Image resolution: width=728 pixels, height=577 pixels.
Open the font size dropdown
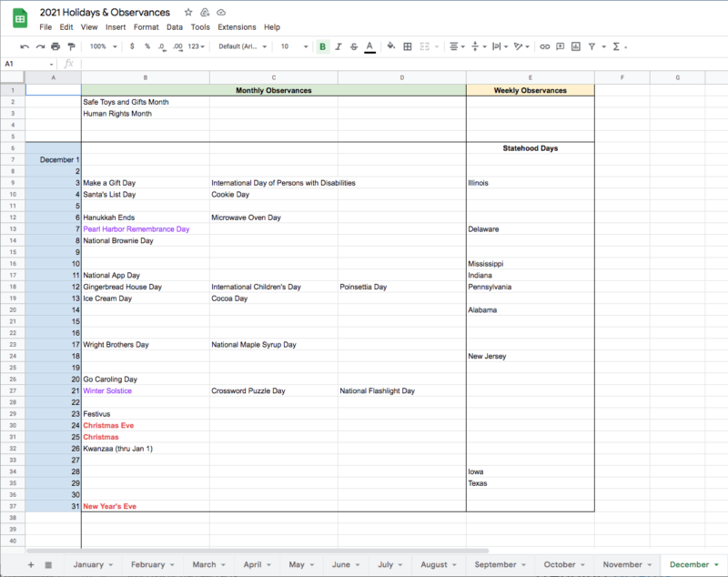coord(293,46)
